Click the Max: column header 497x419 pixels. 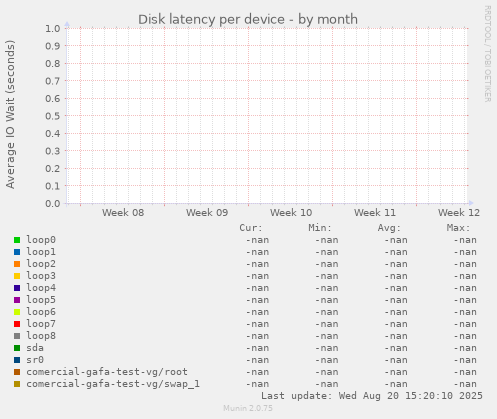[458, 228]
